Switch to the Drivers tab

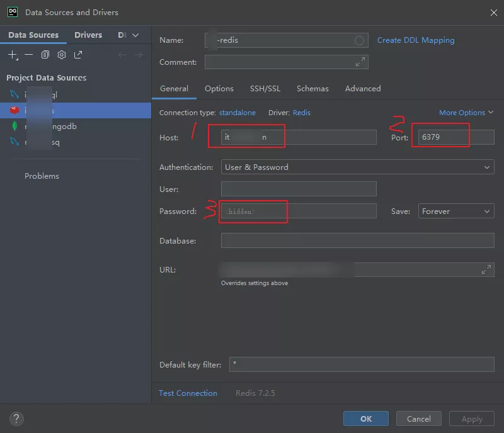click(88, 35)
